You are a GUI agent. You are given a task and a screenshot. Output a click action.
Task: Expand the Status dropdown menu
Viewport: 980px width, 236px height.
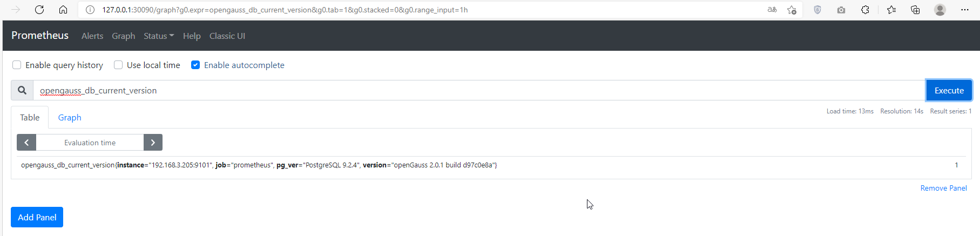(x=159, y=36)
